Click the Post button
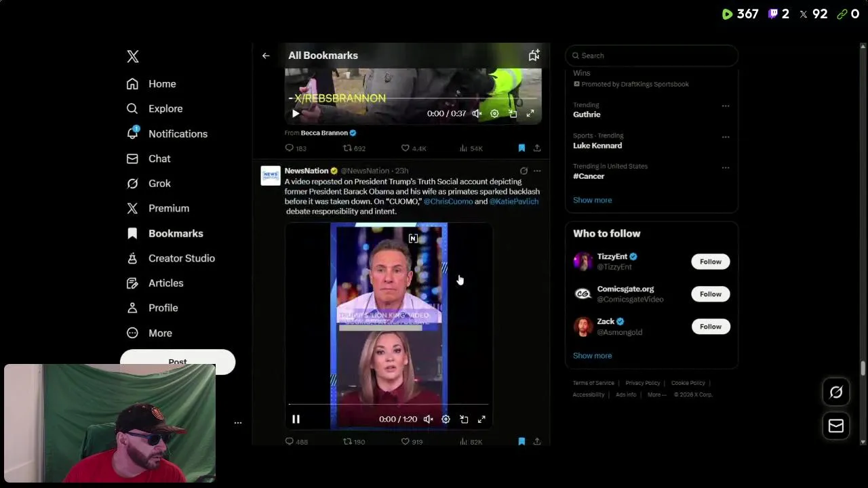Screen dimensions: 868x488 click(x=178, y=361)
